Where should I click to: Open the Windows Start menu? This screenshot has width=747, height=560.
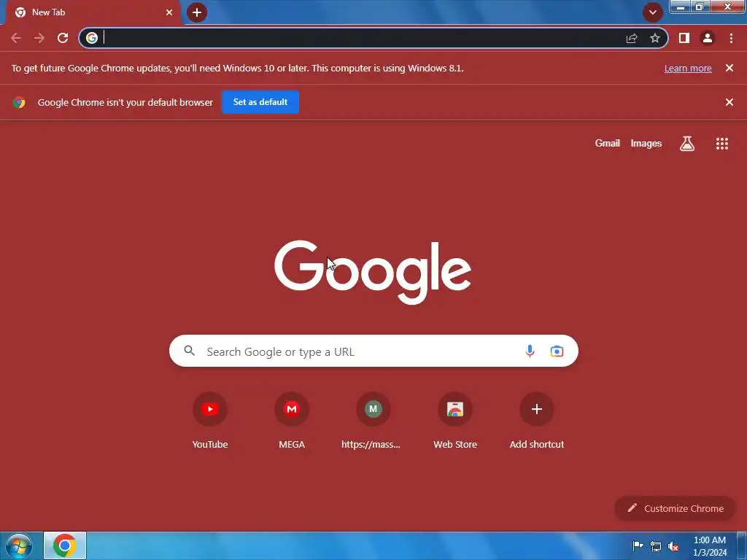[19, 545]
